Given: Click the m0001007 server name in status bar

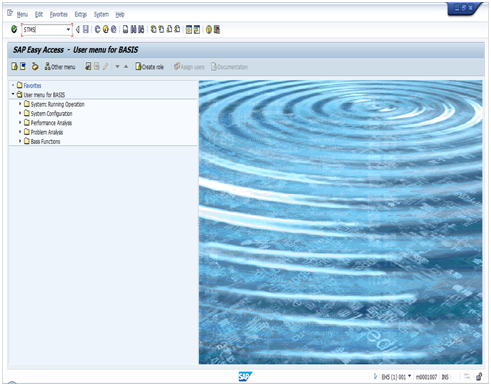Looking at the screenshot, I should (426, 377).
